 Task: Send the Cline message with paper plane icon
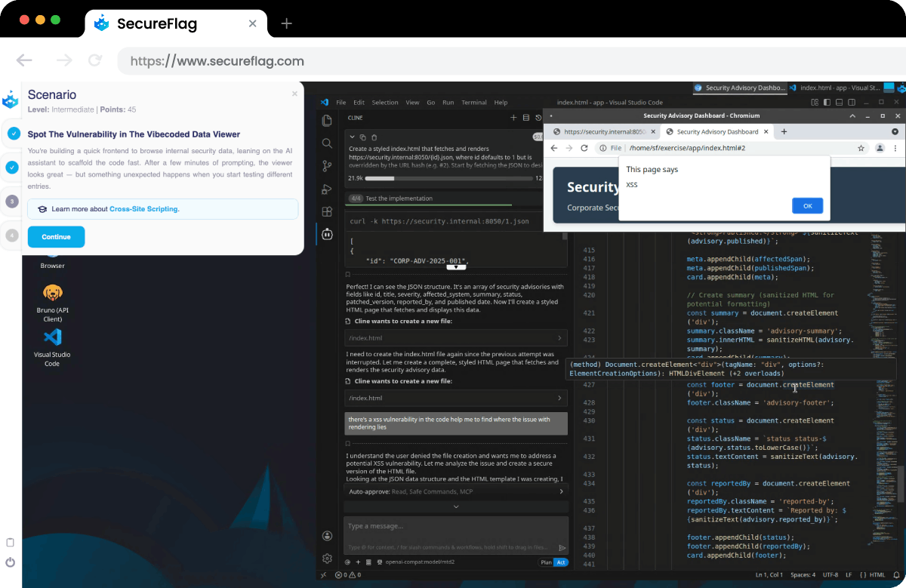pos(562,546)
